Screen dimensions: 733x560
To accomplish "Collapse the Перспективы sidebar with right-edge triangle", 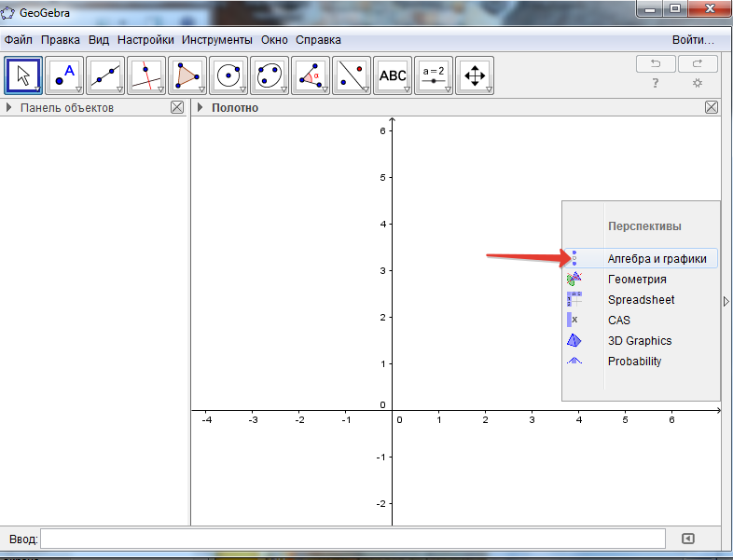I will tap(726, 301).
